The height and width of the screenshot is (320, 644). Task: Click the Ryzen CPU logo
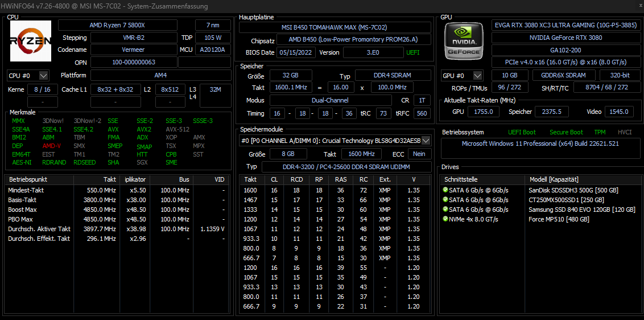(31, 41)
